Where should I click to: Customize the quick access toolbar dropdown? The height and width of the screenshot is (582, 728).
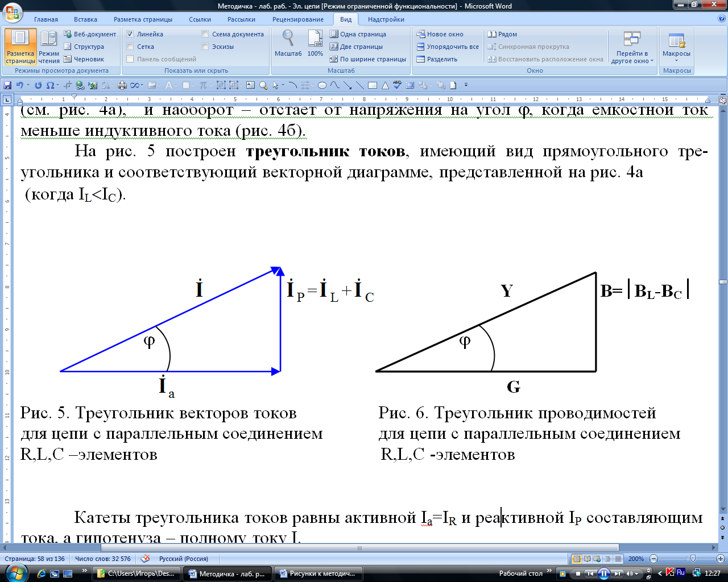pyautogui.click(x=466, y=85)
